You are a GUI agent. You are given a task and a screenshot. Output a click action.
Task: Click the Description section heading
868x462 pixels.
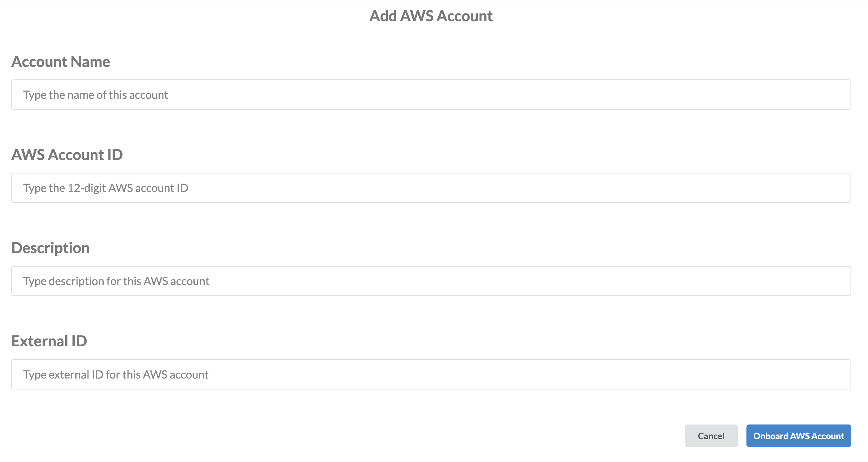pyautogui.click(x=50, y=248)
